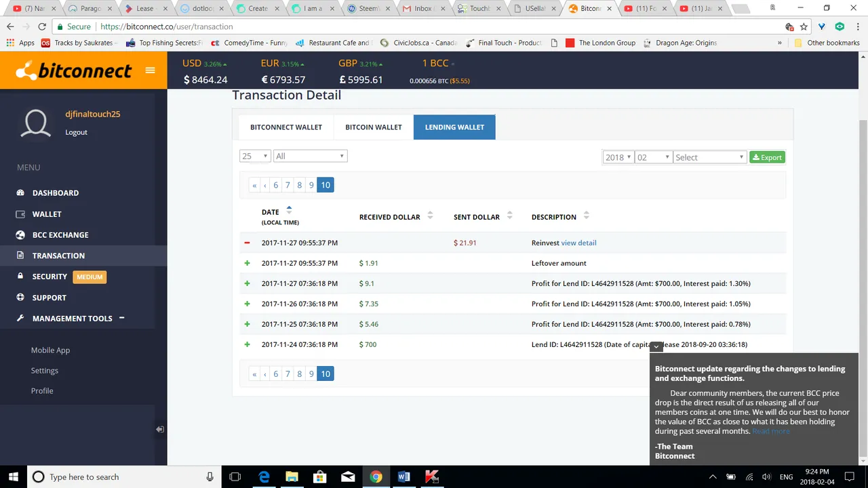
Task: Open the Select dropdown beside Export
Action: point(710,157)
